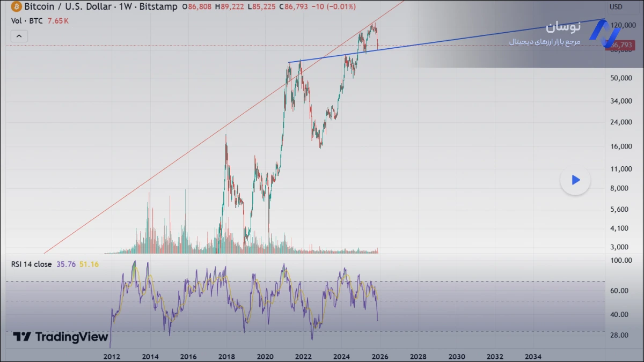644x362 pixels.
Task: Click the white نوسان brand name text
Action: click(563, 27)
